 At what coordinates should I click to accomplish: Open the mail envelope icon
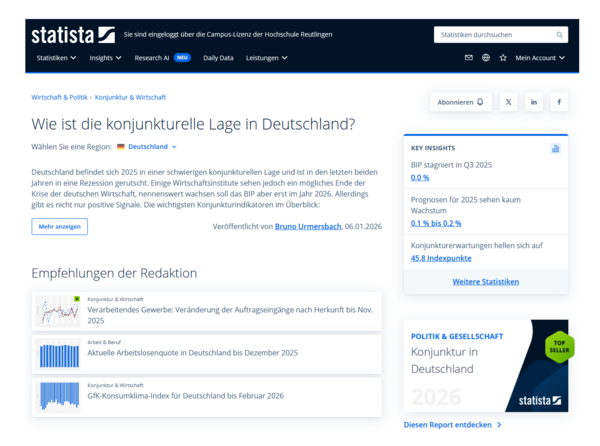pyautogui.click(x=468, y=58)
